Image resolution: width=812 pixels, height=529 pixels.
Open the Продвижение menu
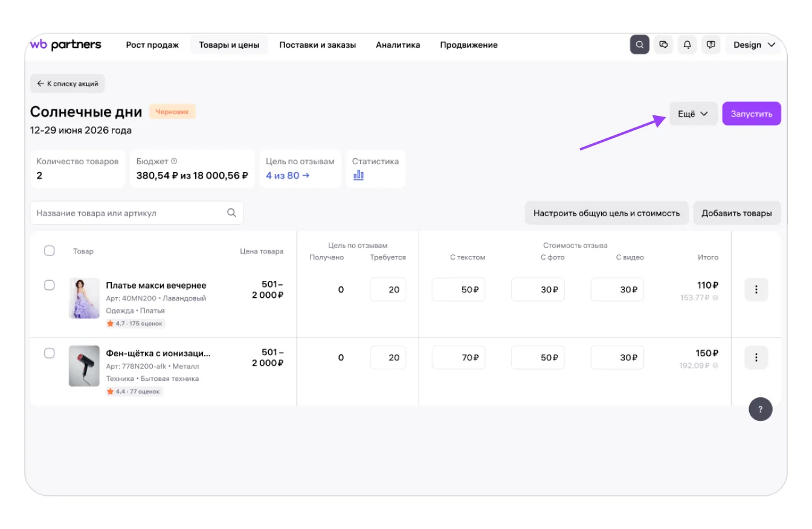pos(469,45)
